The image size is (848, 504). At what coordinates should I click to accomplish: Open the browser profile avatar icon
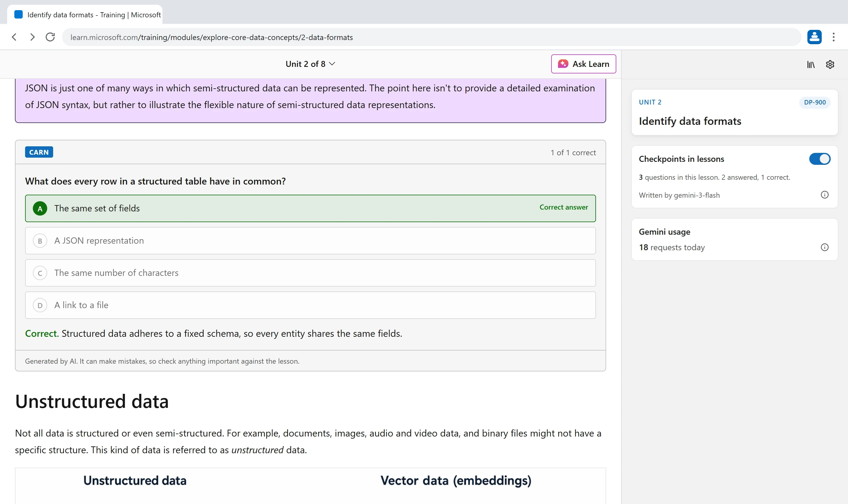point(814,37)
